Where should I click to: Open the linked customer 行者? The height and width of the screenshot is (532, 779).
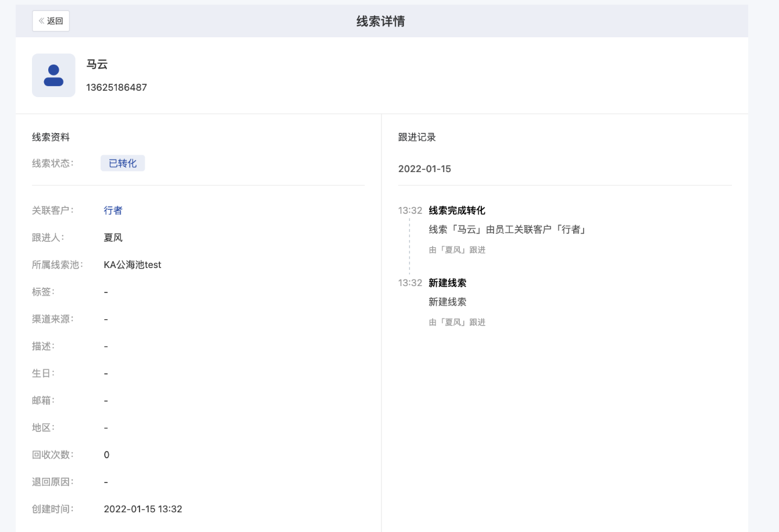pos(113,210)
